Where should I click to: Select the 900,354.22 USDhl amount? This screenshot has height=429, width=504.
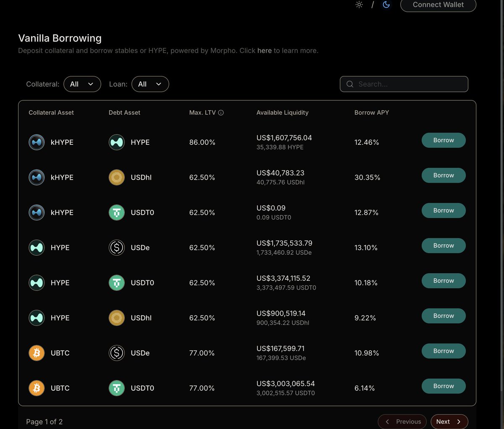[x=283, y=323]
